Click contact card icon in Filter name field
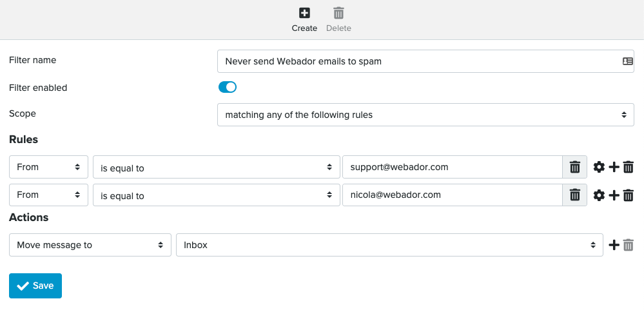The image size is (644, 310). [628, 61]
